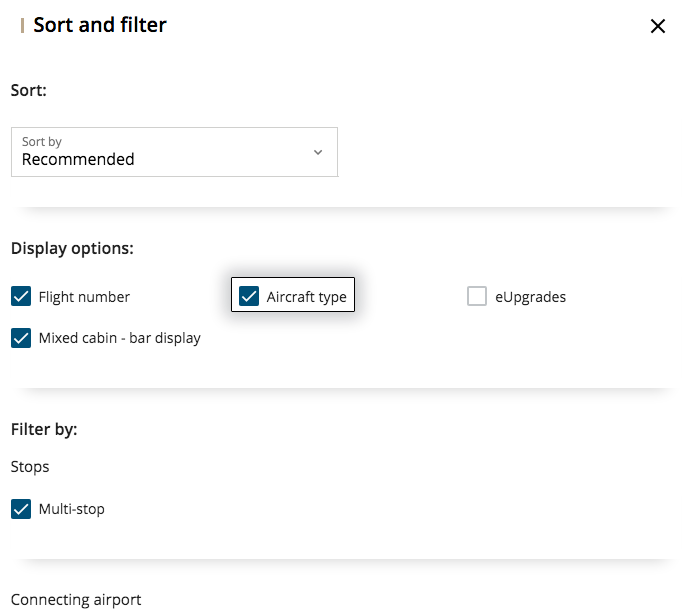Untick the Aircraft type checkbox

point(249,296)
